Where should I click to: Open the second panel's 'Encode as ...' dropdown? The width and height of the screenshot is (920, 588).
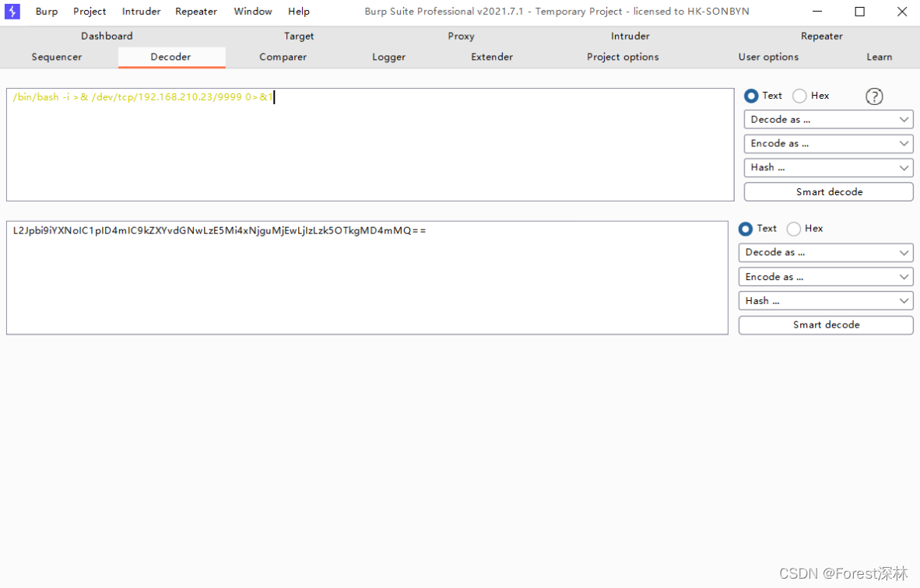(826, 277)
